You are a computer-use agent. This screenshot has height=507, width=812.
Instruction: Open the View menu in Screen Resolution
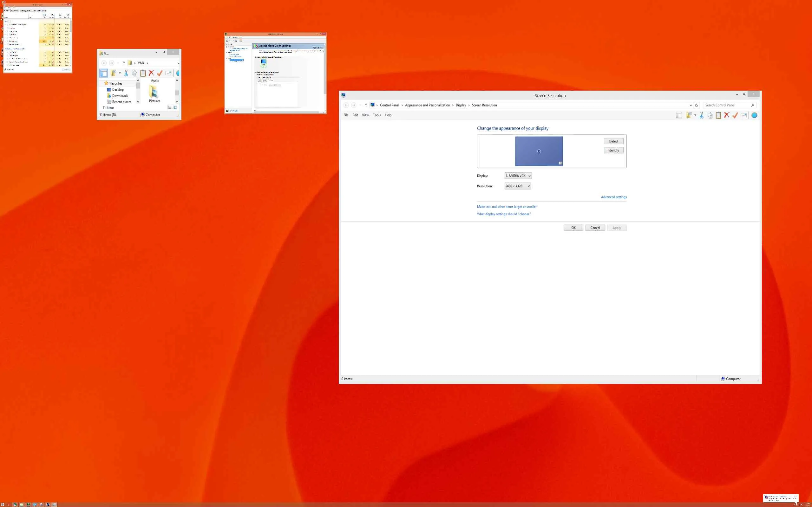pos(365,115)
